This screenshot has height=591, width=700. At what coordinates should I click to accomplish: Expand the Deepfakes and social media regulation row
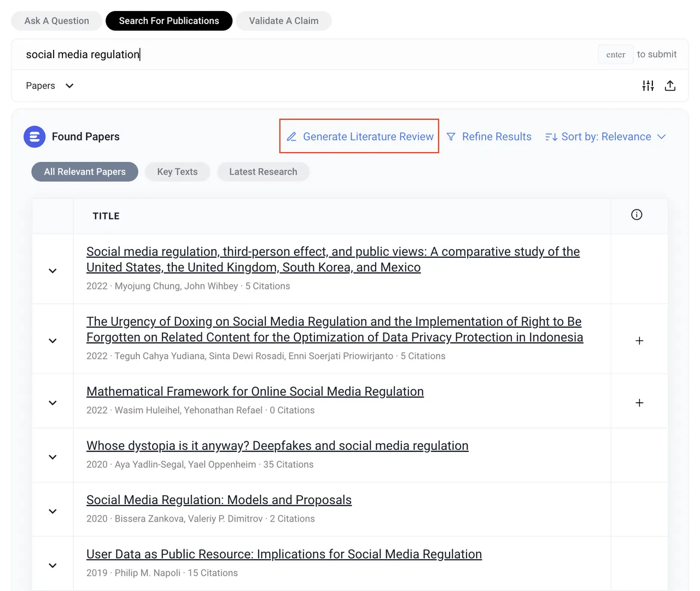(x=52, y=457)
